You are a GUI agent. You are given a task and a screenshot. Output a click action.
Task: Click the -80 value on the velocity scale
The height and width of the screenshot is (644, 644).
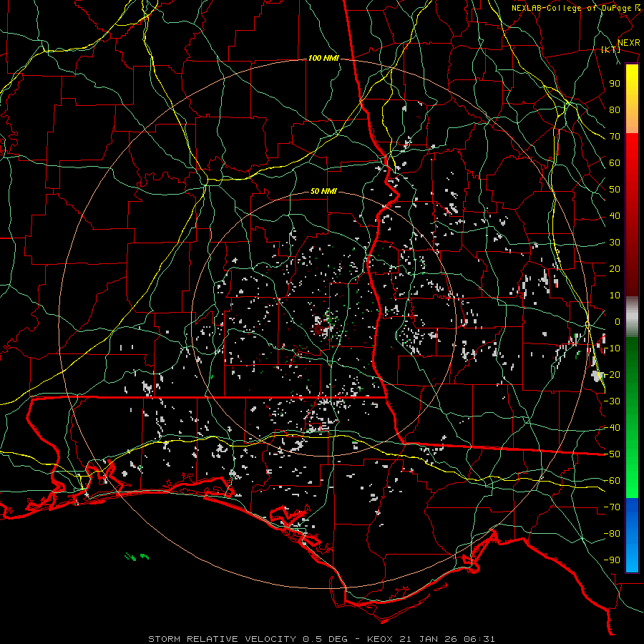pyautogui.click(x=612, y=534)
